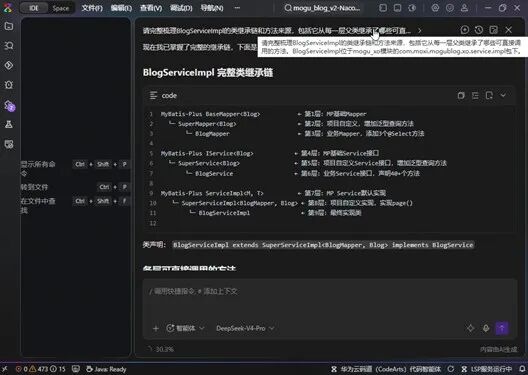Open the DeepSeek-V4-Pro model dropdown
Viewport: 528px width, 375px height.
(245, 328)
